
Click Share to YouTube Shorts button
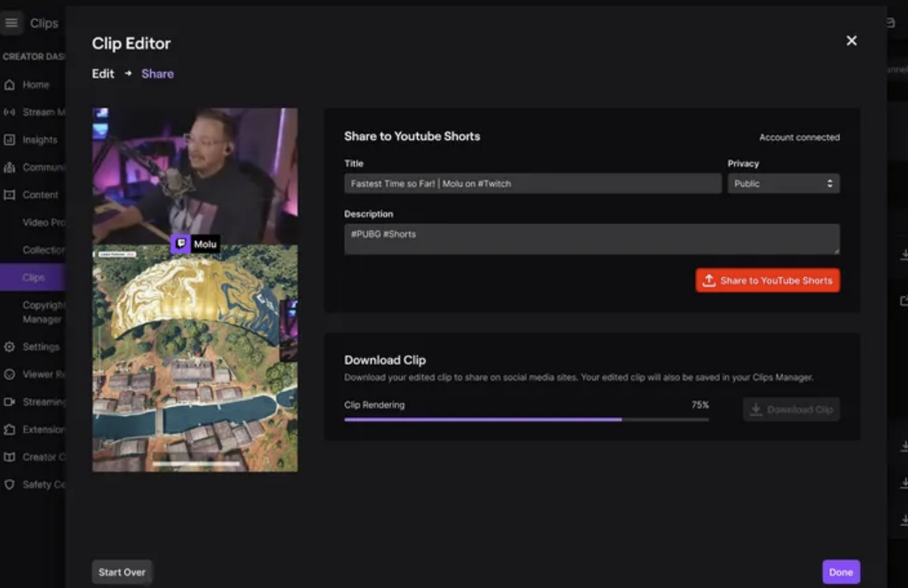click(767, 280)
